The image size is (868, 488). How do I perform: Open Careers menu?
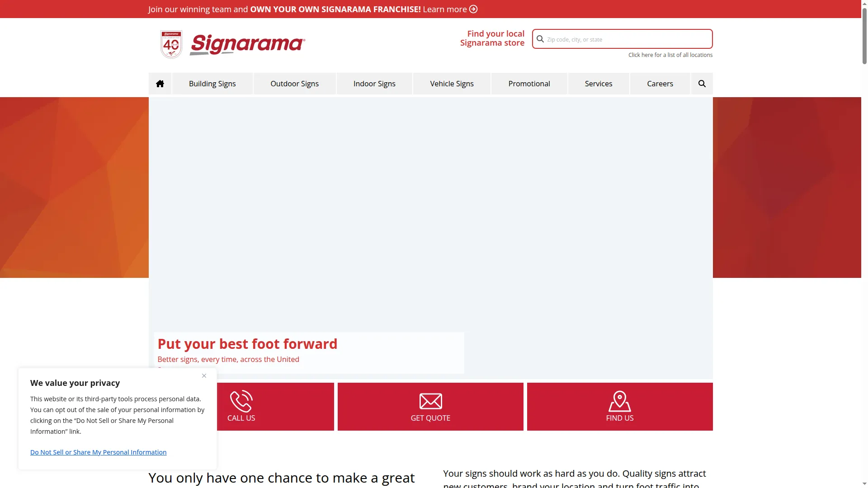(660, 84)
